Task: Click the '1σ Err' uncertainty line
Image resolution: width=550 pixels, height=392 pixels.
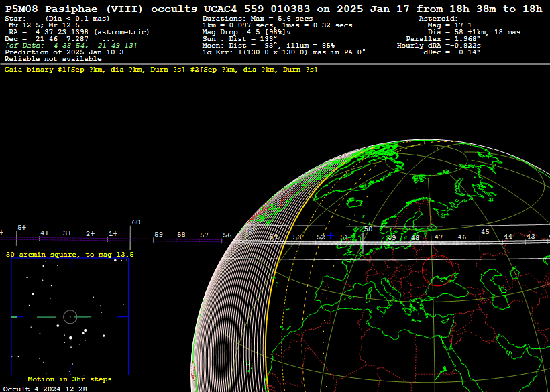Action: click(x=284, y=52)
